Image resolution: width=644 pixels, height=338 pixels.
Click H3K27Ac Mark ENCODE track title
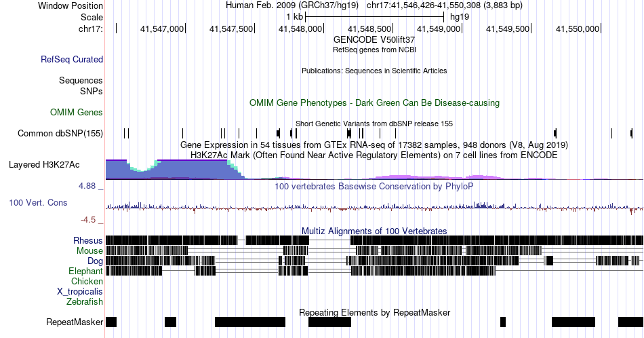pyautogui.click(x=374, y=155)
